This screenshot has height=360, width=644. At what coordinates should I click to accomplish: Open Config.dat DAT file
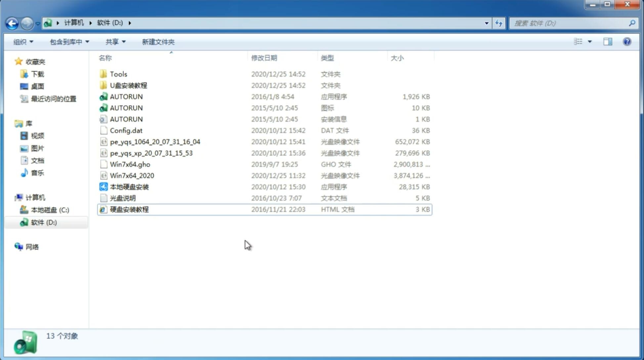click(126, 130)
